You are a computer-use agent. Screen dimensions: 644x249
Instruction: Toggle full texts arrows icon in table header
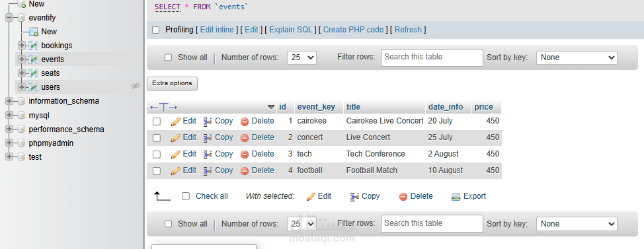[163, 108]
